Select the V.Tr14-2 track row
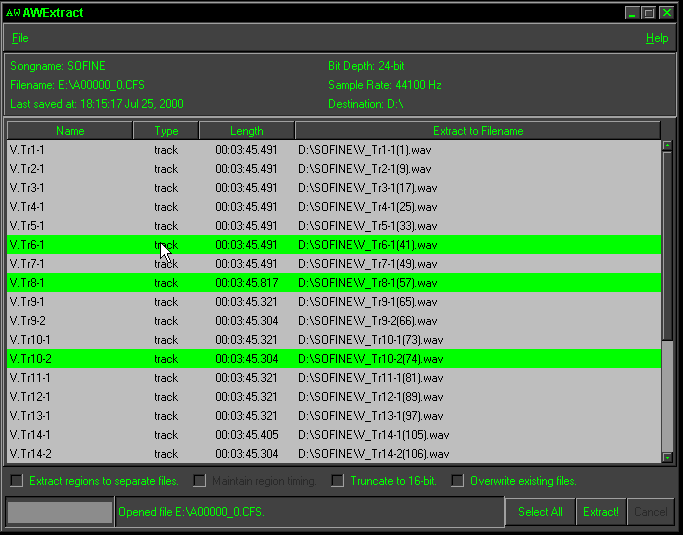Viewport: 683px width, 535px height. [334, 454]
